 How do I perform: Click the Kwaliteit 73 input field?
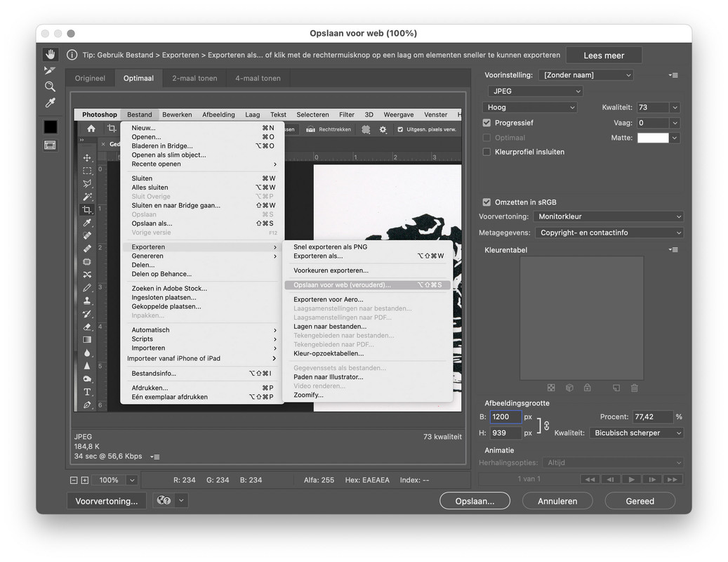coord(653,107)
